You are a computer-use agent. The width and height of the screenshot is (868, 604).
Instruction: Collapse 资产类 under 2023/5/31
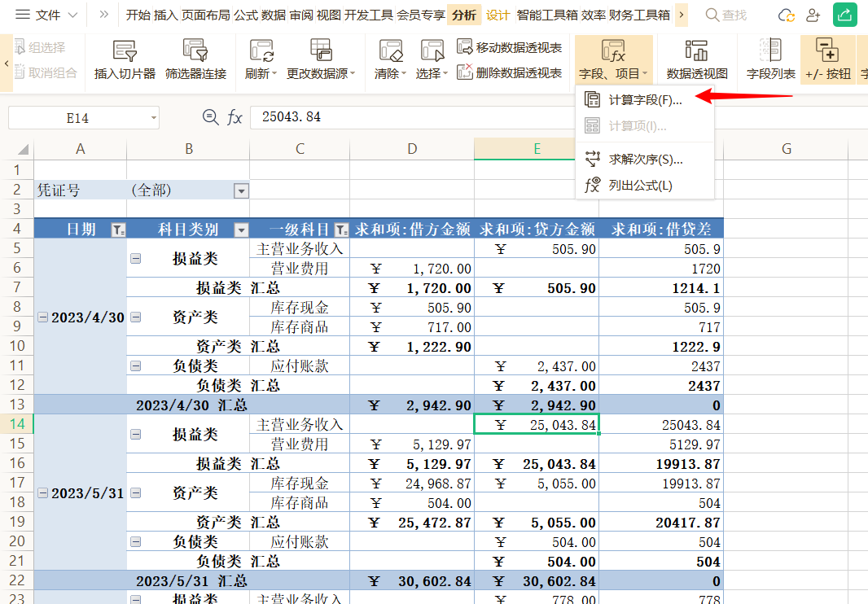[x=136, y=492]
